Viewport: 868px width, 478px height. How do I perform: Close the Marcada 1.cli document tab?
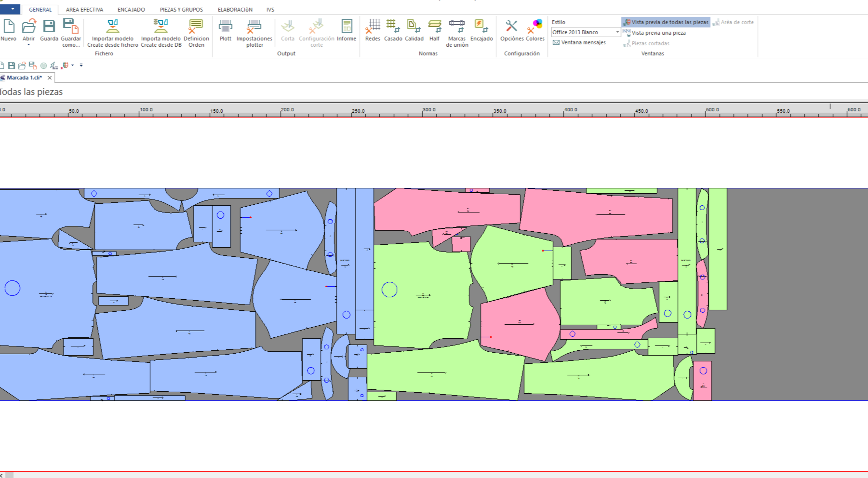[50, 78]
